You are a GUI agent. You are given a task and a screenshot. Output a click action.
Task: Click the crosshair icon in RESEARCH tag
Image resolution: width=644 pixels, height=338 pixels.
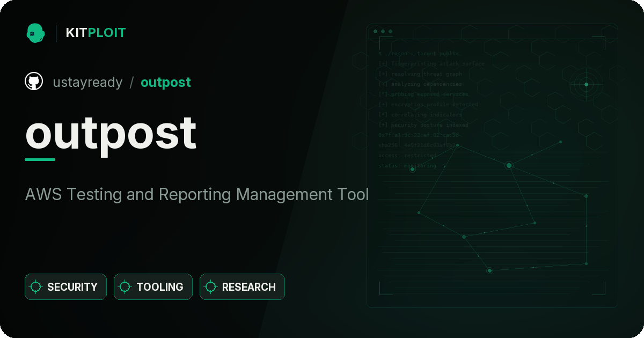[x=211, y=287]
